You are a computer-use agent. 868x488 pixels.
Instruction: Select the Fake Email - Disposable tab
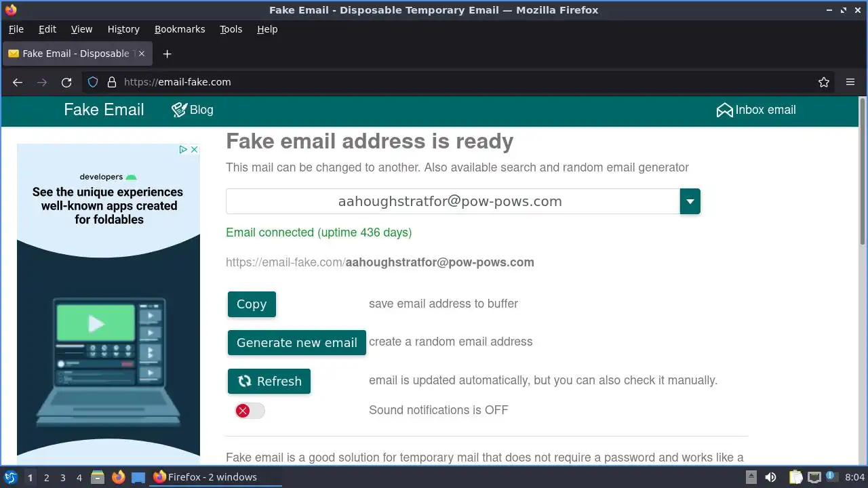76,54
